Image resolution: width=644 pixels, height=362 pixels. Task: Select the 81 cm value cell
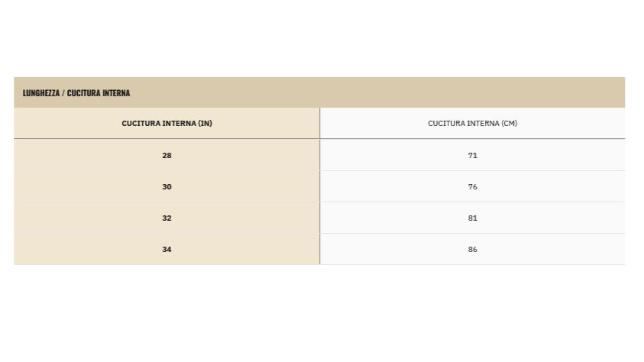tap(472, 218)
